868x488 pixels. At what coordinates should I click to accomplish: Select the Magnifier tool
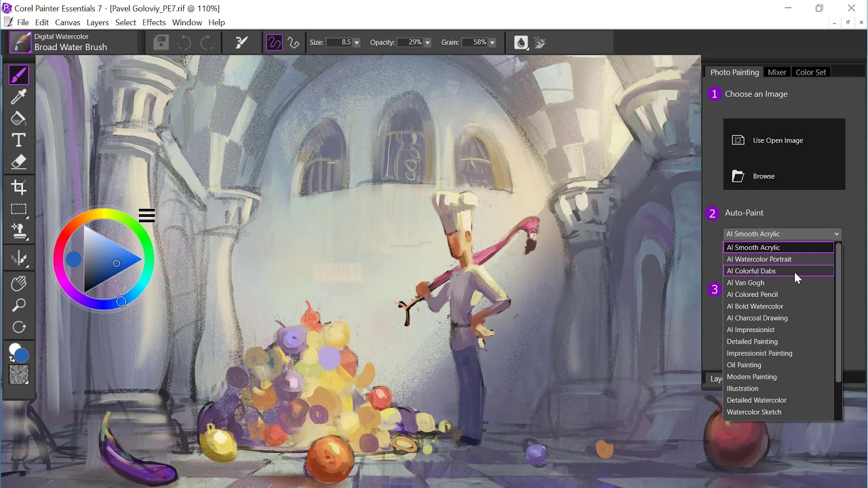[x=18, y=305]
